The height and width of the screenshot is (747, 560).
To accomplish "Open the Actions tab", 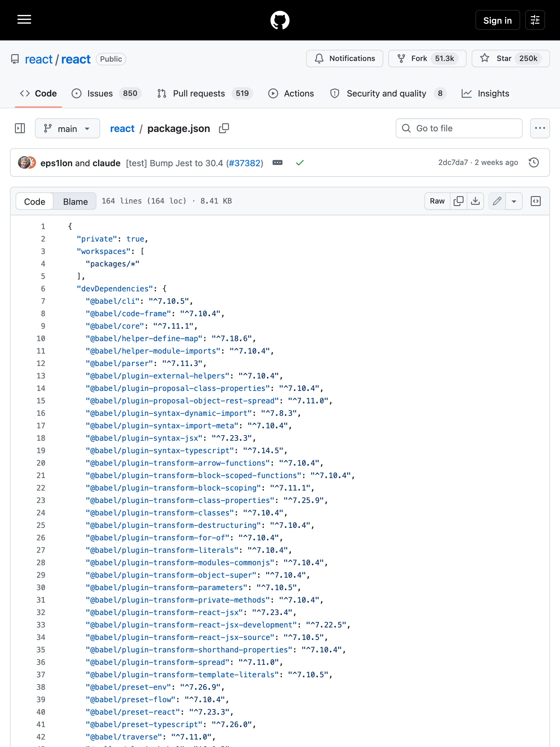I will coord(291,94).
